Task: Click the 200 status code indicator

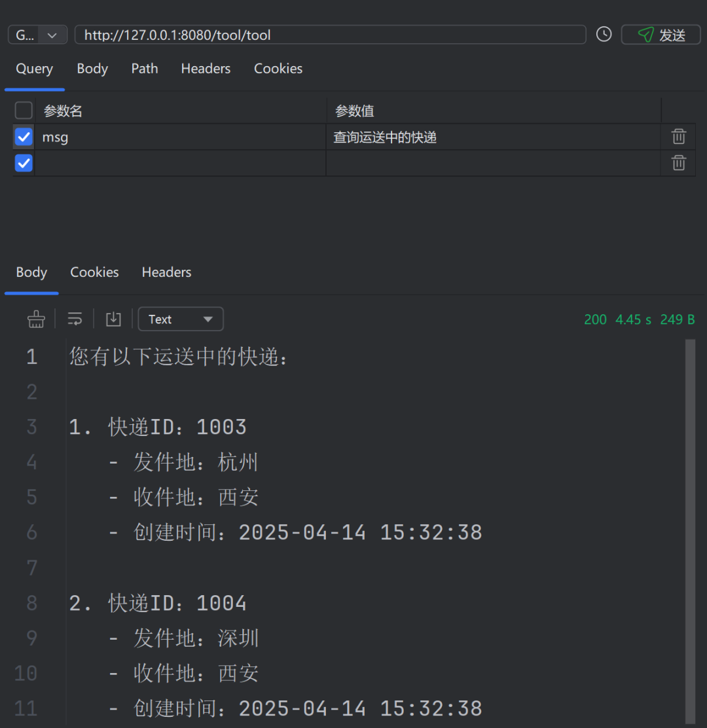Action: 595,319
